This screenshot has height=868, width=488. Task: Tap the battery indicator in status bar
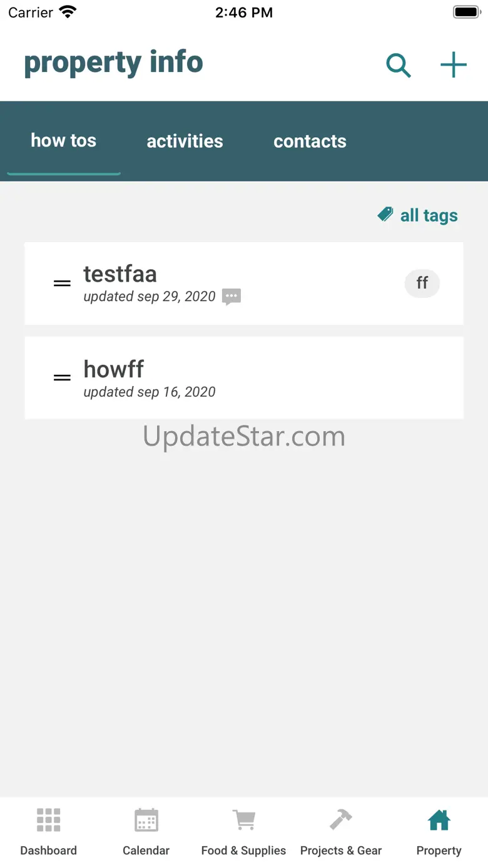pyautogui.click(x=467, y=12)
